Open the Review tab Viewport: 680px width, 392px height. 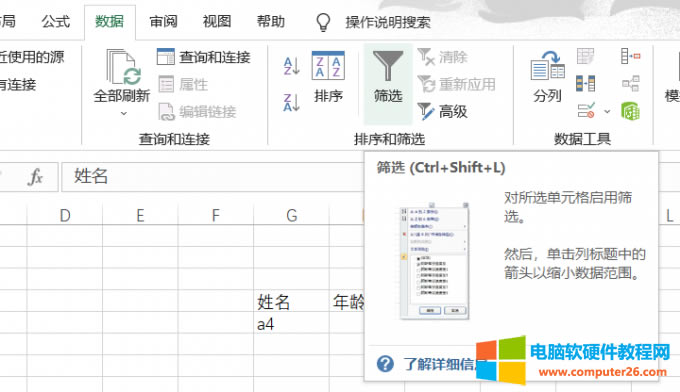point(163,21)
